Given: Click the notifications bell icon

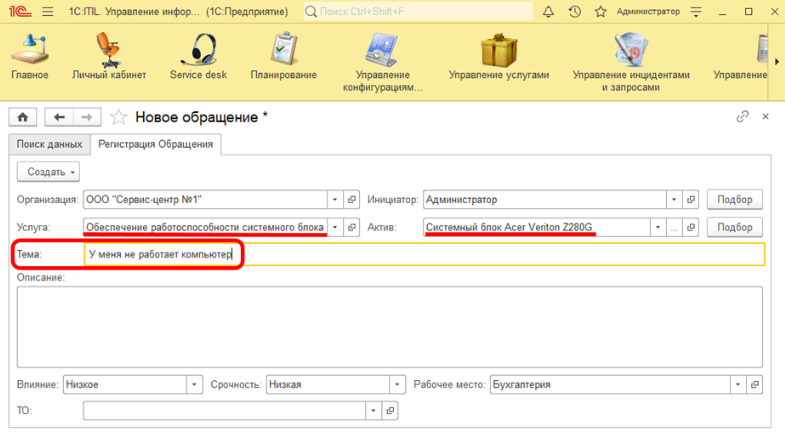Looking at the screenshot, I should [548, 12].
